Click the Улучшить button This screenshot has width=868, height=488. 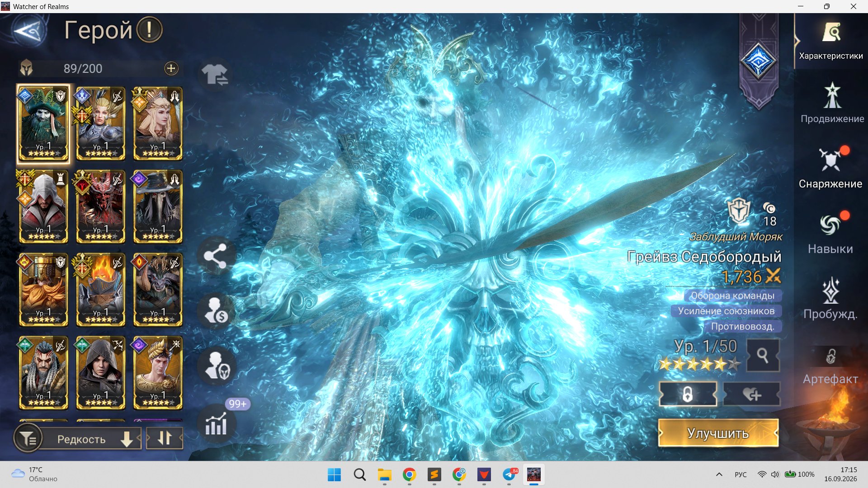[x=718, y=433]
